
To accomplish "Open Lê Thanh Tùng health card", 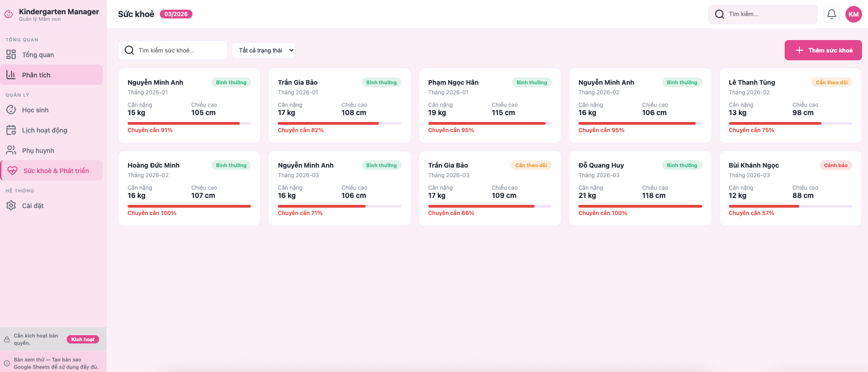I will point(790,105).
